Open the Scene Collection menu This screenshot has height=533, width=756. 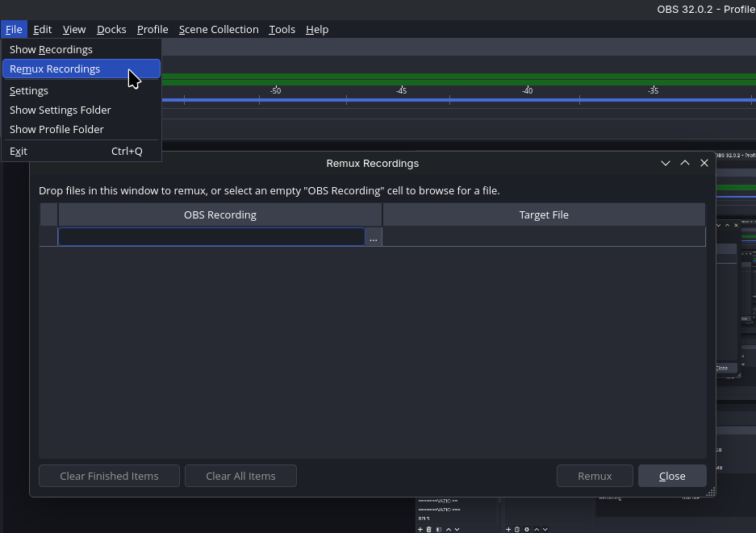point(219,29)
